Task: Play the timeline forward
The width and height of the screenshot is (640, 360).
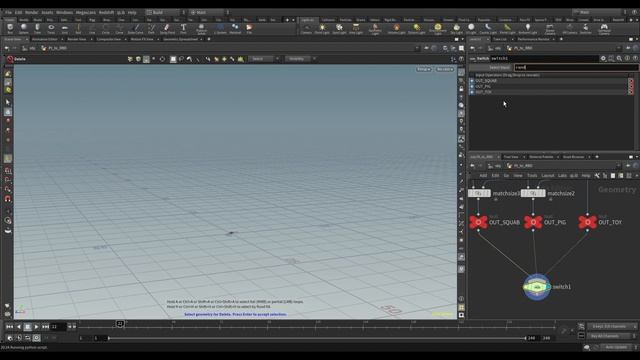Action: 36,327
